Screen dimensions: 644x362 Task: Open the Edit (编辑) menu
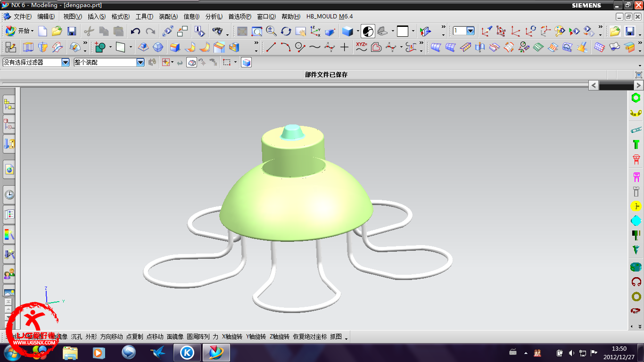point(46,16)
